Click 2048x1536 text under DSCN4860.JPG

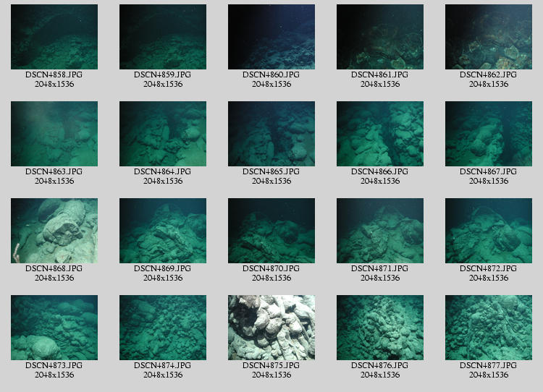pos(271,84)
